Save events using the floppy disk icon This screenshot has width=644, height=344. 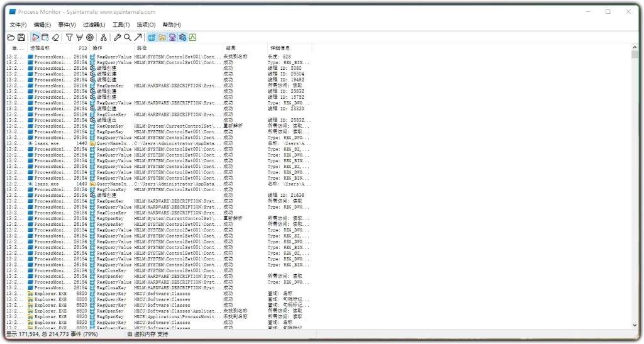coord(21,37)
